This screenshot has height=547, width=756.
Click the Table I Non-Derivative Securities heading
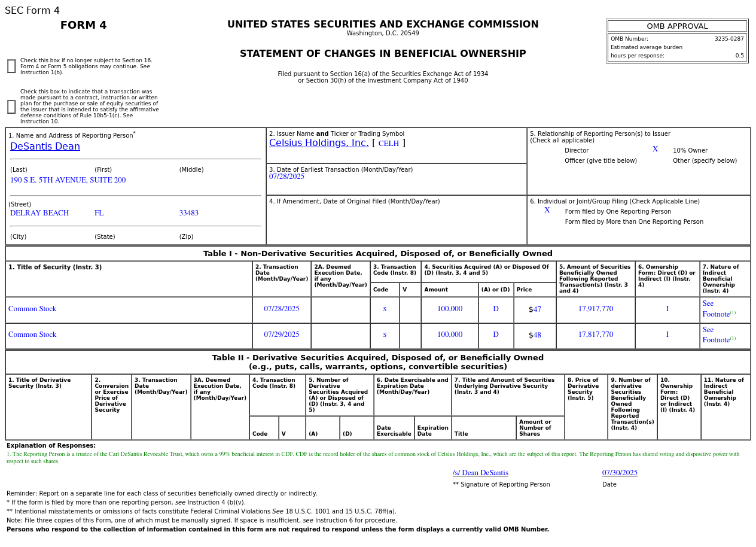(x=378, y=254)
